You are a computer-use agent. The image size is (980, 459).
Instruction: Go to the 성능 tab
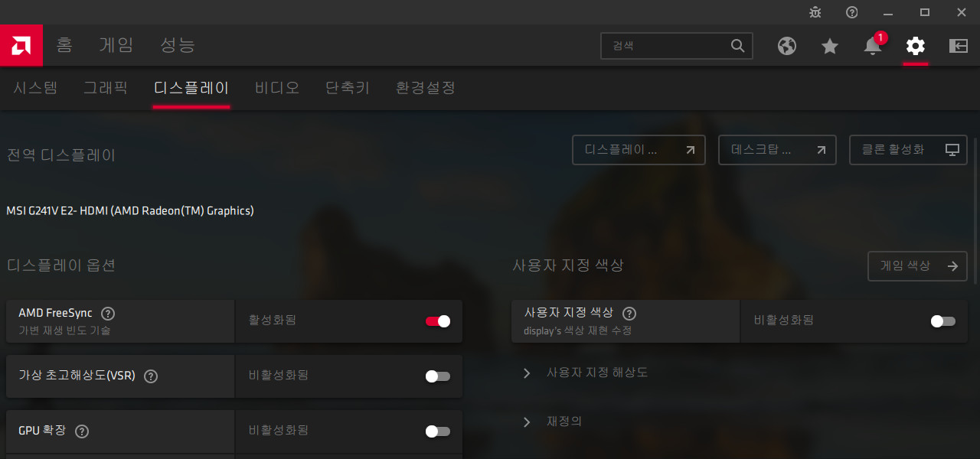click(178, 45)
